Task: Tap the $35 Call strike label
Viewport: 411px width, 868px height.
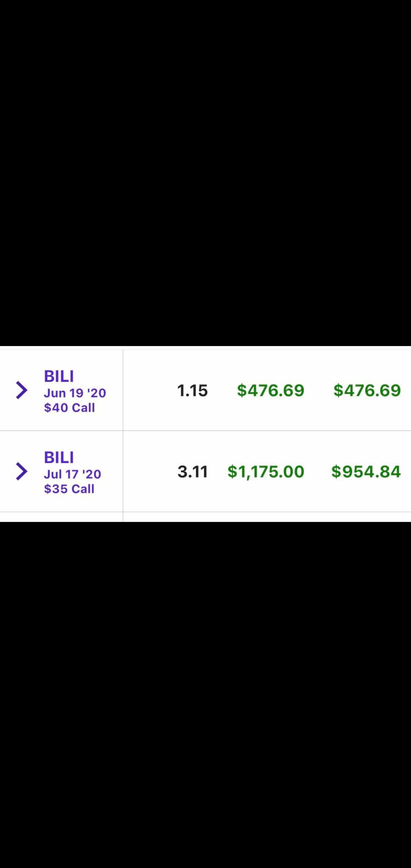Action: point(69,489)
